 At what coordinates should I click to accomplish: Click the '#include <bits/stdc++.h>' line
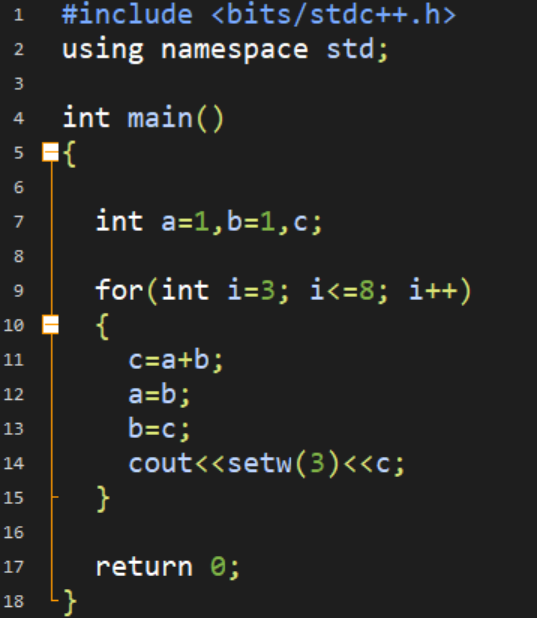(259, 15)
